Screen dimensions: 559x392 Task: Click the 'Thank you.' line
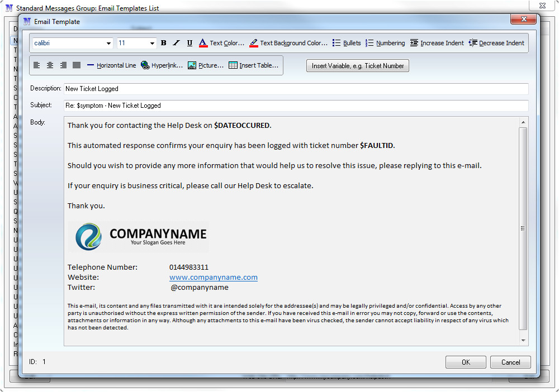[86, 206]
